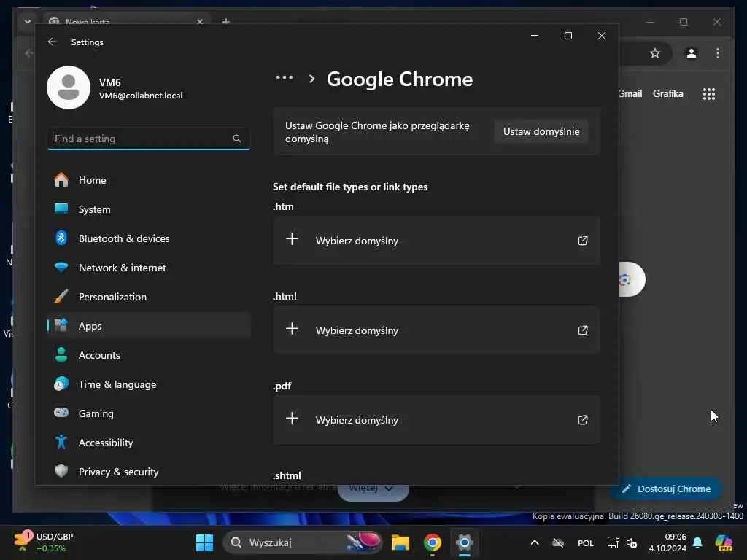Click the search magnifier in Find a setting

tap(237, 139)
